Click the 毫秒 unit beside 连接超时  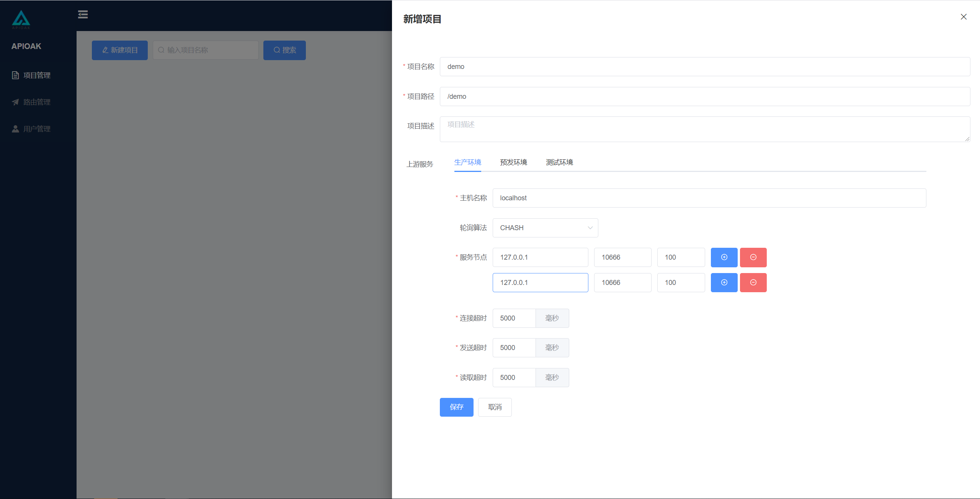(552, 318)
